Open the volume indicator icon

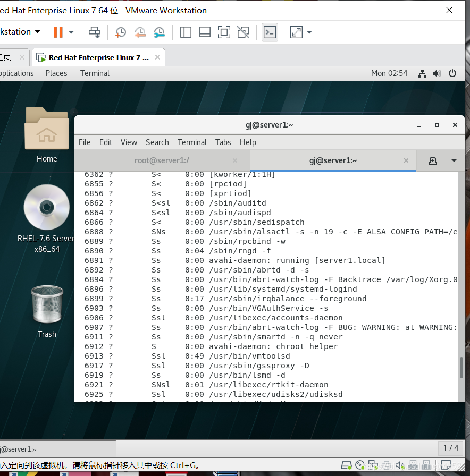point(437,73)
